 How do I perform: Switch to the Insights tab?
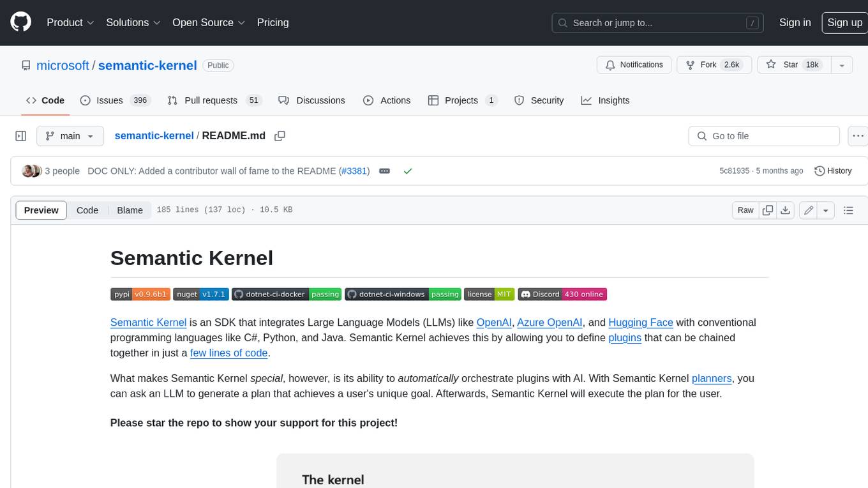606,100
